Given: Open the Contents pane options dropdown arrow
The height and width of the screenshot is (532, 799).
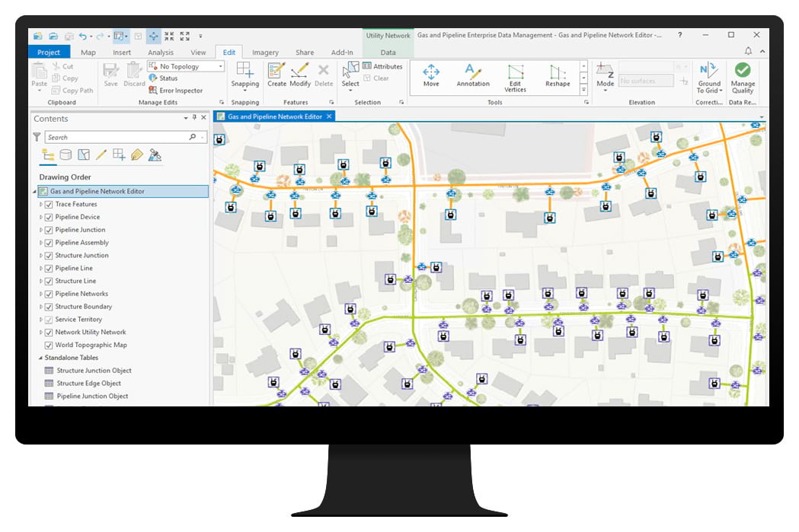Looking at the screenshot, I should coord(186,118).
